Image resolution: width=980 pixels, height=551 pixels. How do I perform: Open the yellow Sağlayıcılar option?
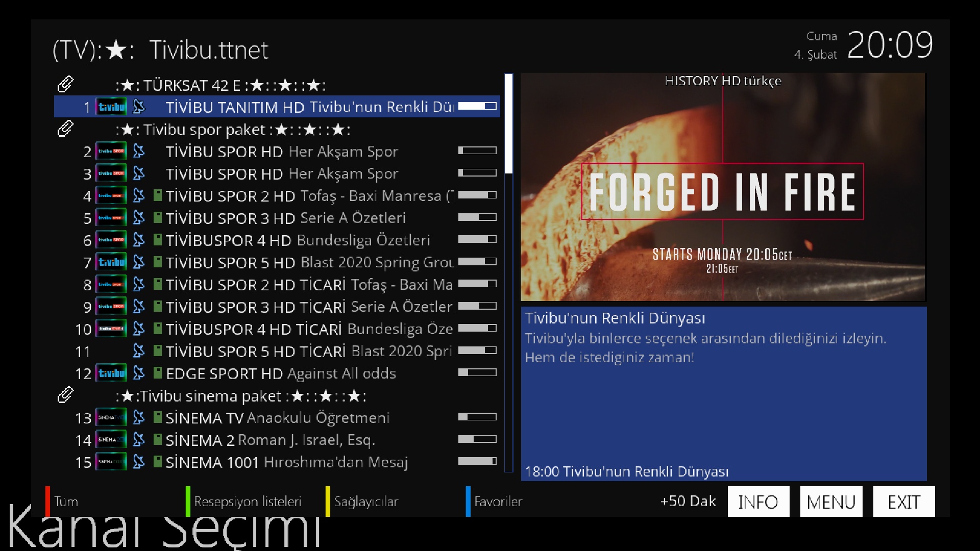(362, 502)
